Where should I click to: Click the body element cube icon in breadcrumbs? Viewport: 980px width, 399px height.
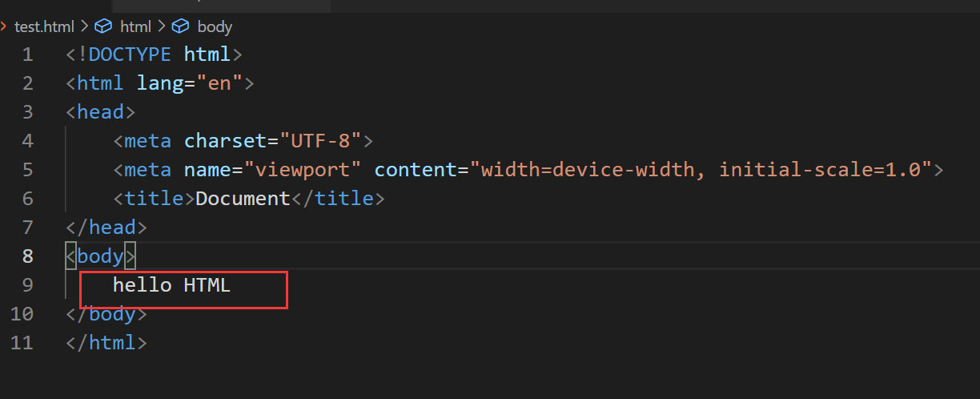click(181, 26)
